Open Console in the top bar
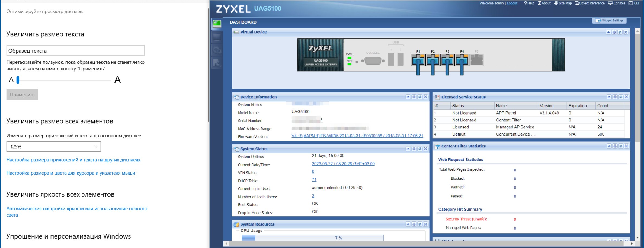 coord(617,3)
